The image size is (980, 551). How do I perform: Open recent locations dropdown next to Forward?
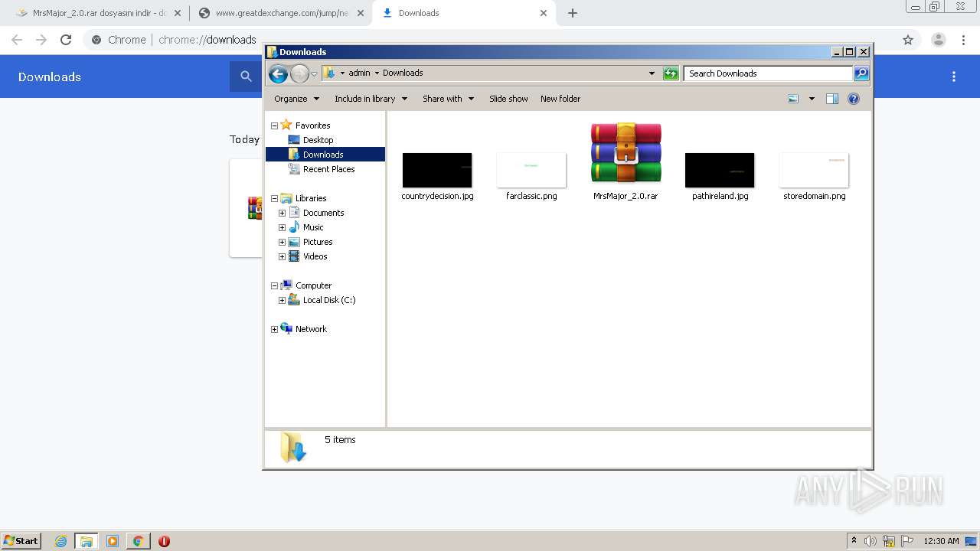coord(314,74)
